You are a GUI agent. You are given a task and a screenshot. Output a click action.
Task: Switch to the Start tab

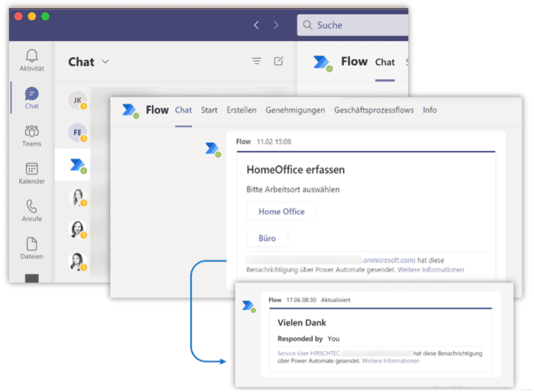click(x=209, y=110)
